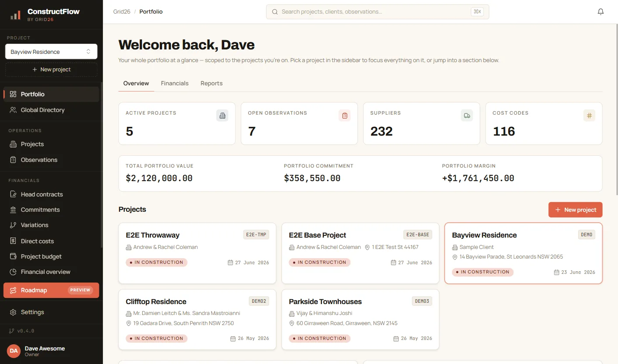
Task: Open the Bayview Residence project selector dropdown
Action: click(x=51, y=52)
